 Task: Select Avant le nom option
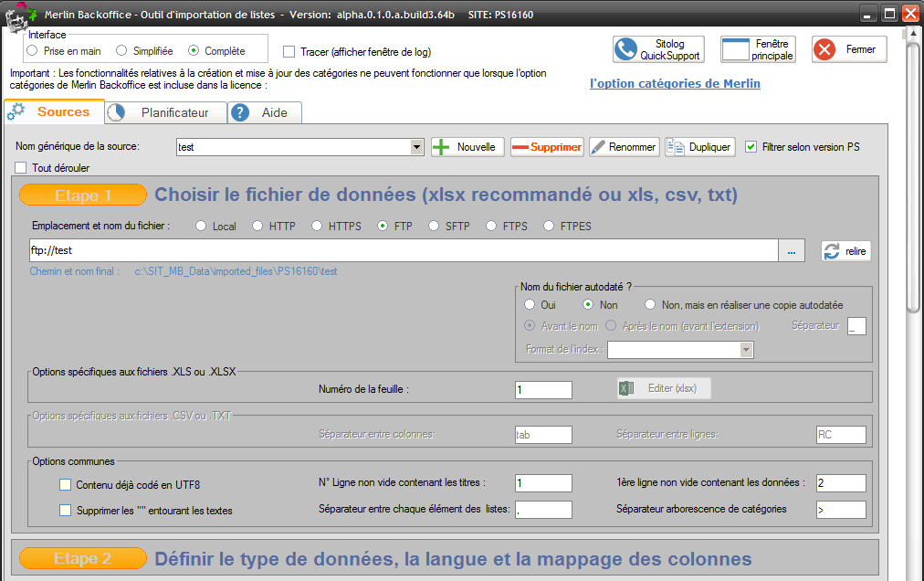point(530,325)
